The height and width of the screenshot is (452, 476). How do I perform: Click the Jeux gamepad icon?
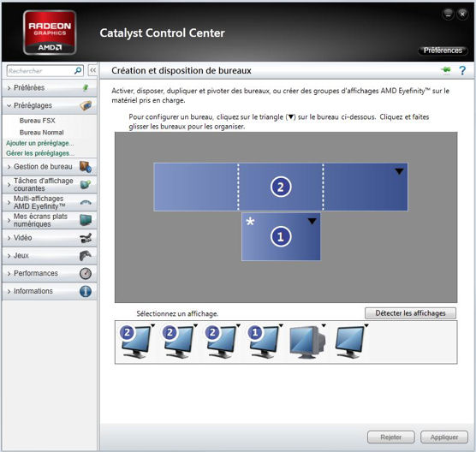pyautogui.click(x=86, y=256)
